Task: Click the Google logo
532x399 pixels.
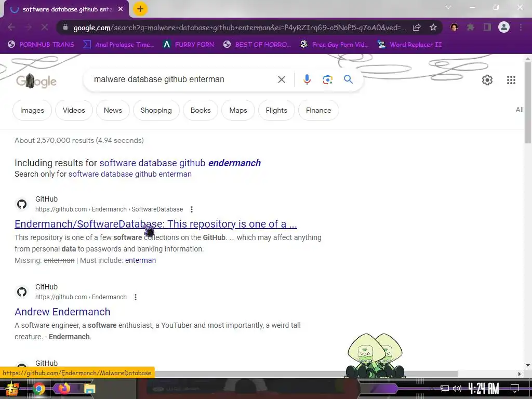Action: coord(36,81)
